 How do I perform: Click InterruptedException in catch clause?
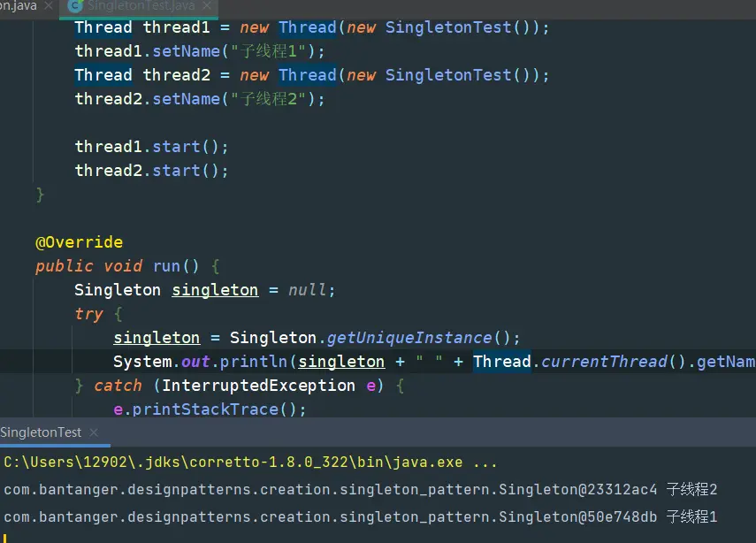[258, 386]
